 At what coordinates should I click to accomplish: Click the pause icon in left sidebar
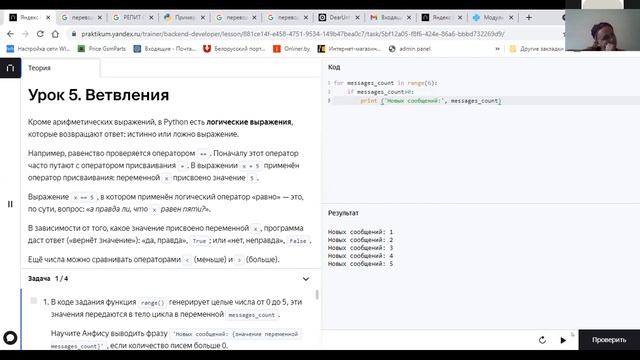pos(10,204)
